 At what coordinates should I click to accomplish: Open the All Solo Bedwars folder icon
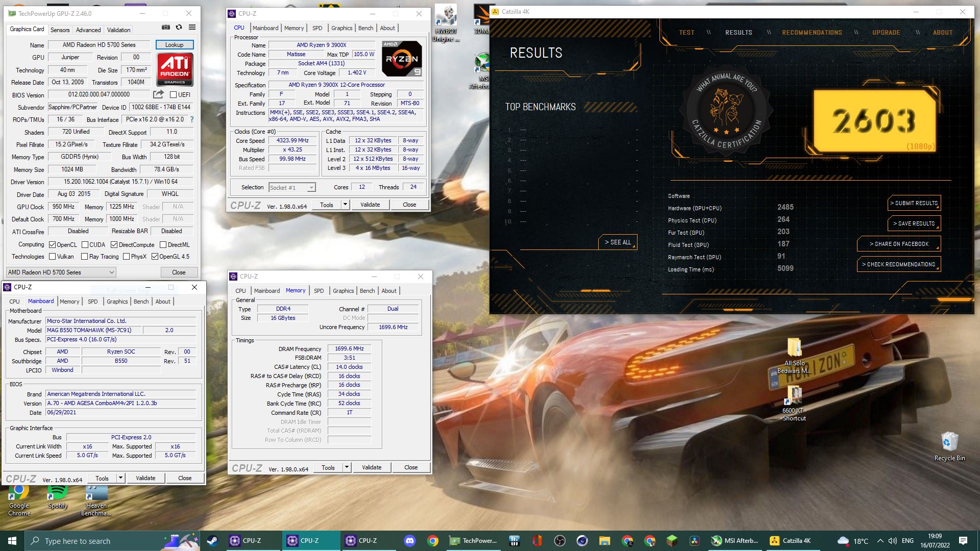pyautogui.click(x=794, y=356)
